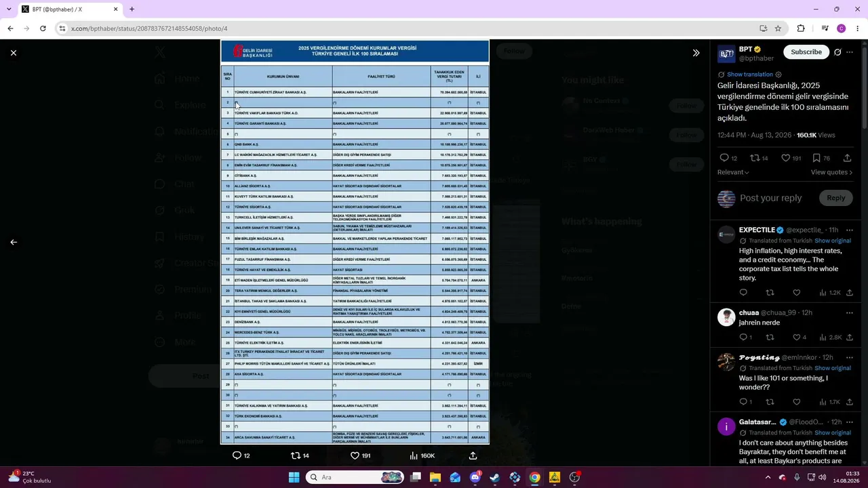Image resolution: width=868 pixels, height=488 pixels.
Task: Open the more options menu for BPT's post
Action: click(850, 52)
